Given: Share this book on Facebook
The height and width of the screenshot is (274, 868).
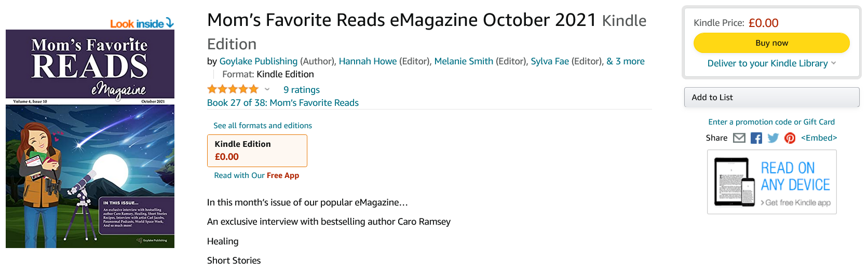Looking at the screenshot, I should (x=756, y=138).
